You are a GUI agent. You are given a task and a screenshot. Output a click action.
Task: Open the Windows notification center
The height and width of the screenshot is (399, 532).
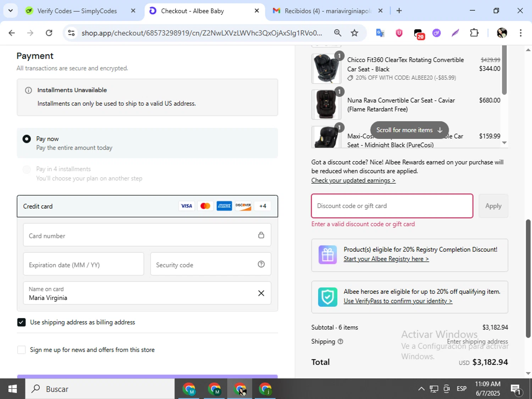click(x=516, y=389)
